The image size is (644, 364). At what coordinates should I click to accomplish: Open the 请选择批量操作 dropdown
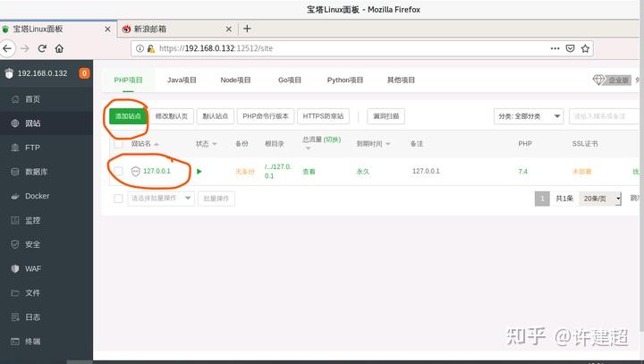pyautogui.click(x=161, y=199)
